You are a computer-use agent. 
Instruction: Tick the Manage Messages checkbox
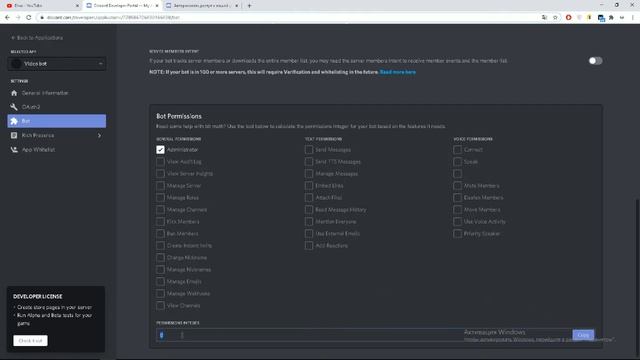pos(309,174)
